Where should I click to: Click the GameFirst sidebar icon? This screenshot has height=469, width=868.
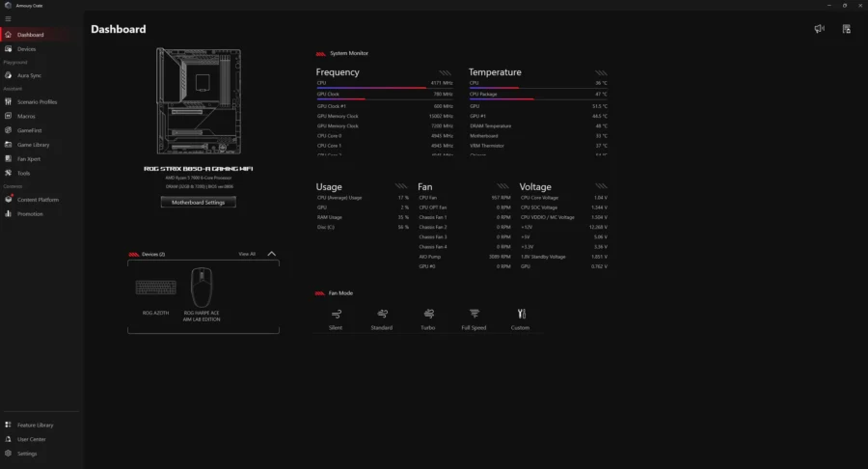[x=9, y=130]
